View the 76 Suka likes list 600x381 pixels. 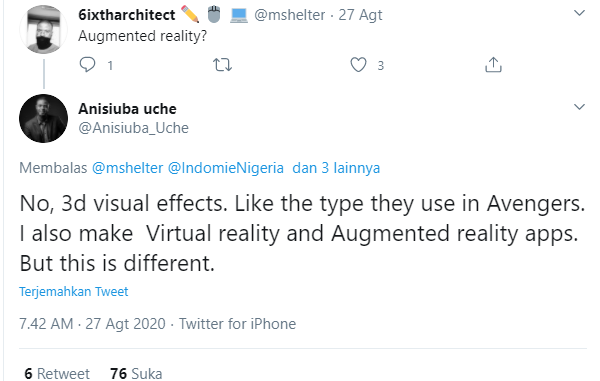[x=136, y=373]
